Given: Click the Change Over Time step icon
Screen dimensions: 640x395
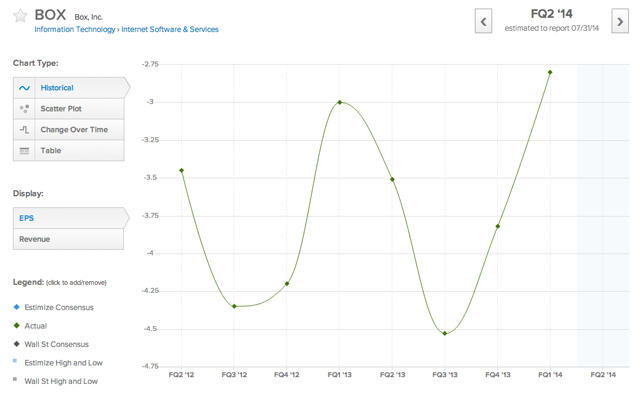Looking at the screenshot, I should click(x=24, y=130).
